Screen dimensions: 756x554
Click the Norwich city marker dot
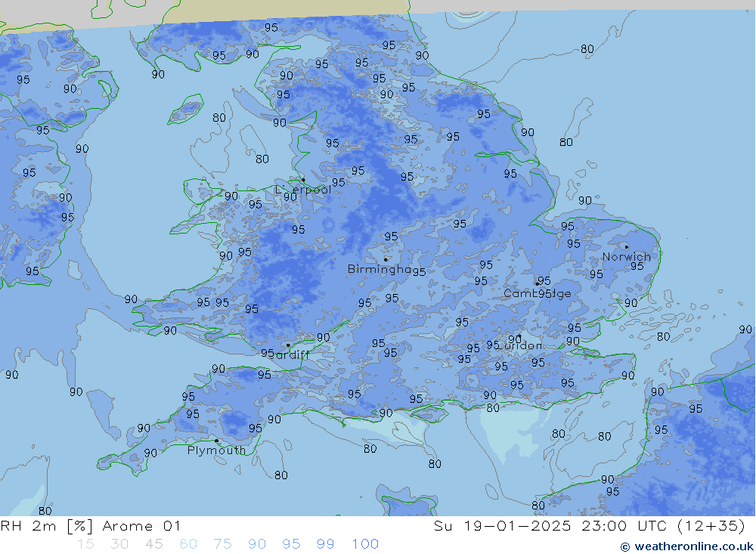click(x=626, y=247)
